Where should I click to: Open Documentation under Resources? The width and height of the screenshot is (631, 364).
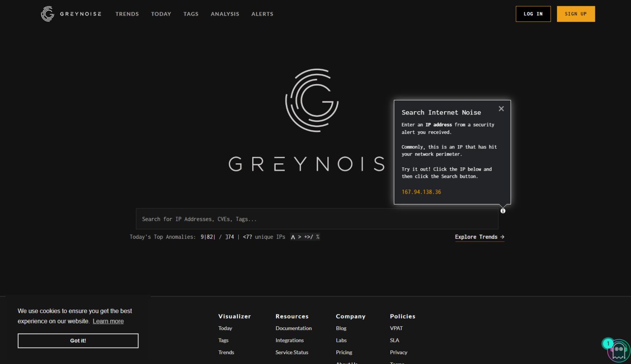point(293,328)
